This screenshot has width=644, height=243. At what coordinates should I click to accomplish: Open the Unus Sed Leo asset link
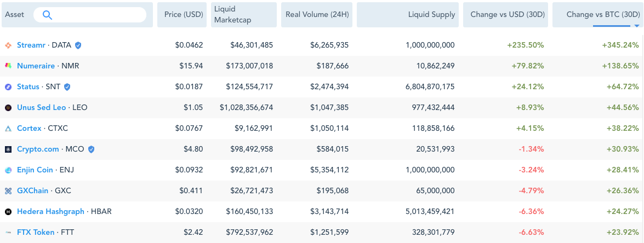[42, 108]
